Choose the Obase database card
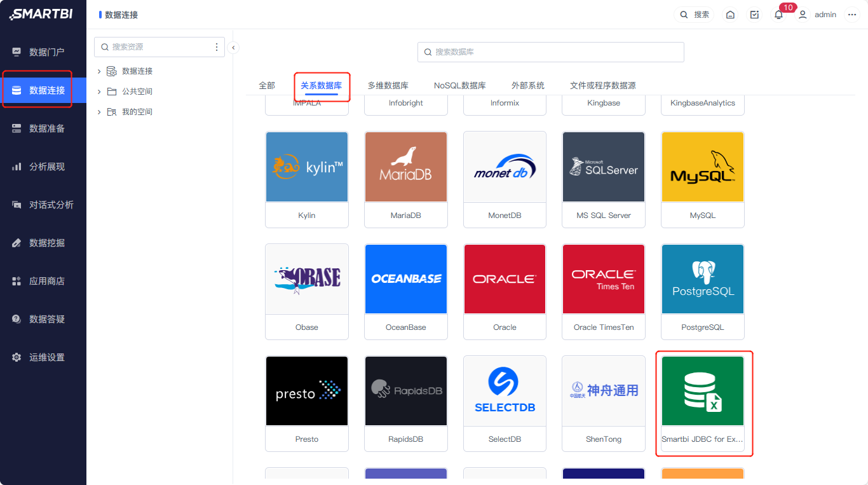This screenshot has width=868, height=485. [x=307, y=292]
